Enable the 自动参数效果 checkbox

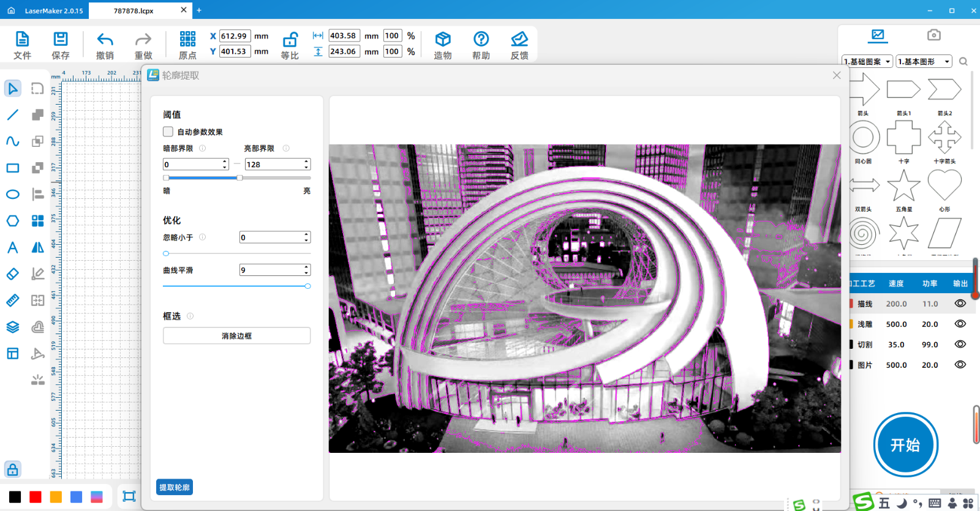pyautogui.click(x=168, y=132)
